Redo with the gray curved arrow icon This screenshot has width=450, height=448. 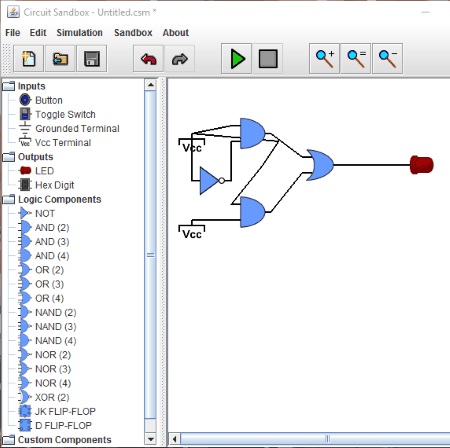point(180,59)
